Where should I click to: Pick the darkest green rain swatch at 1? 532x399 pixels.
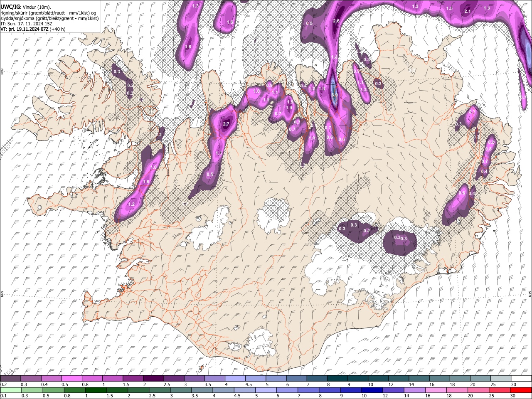pyautogui.click(x=96, y=390)
